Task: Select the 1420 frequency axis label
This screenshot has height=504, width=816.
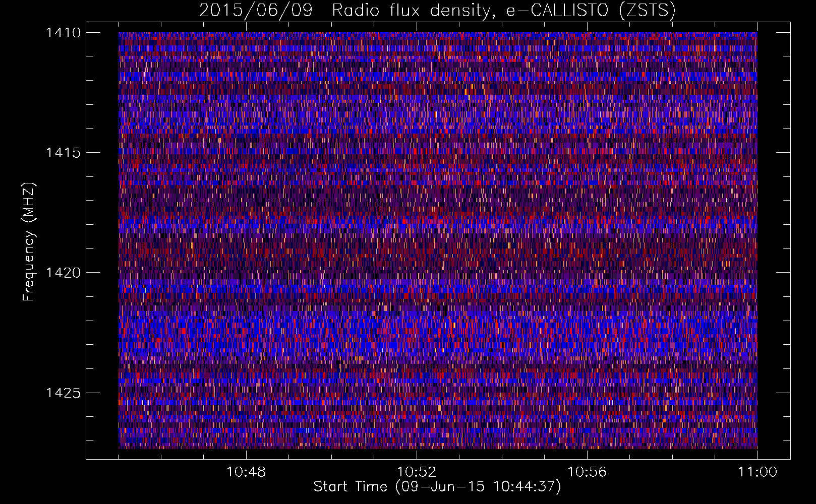Action: 63,273
